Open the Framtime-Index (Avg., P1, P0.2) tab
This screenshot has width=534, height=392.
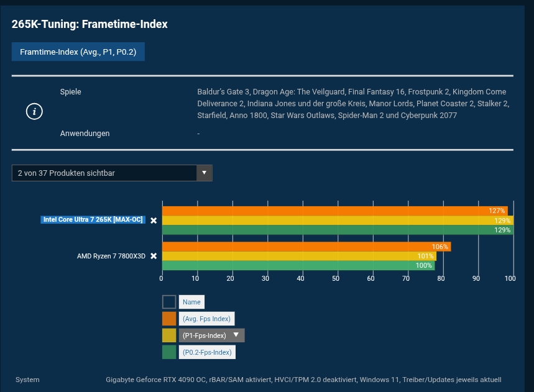pyautogui.click(x=78, y=52)
